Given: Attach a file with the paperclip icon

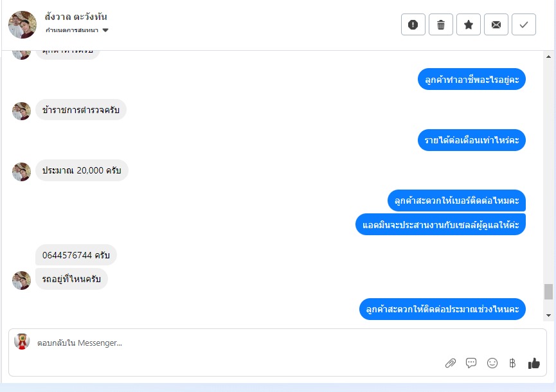Looking at the screenshot, I should click(x=451, y=363).
